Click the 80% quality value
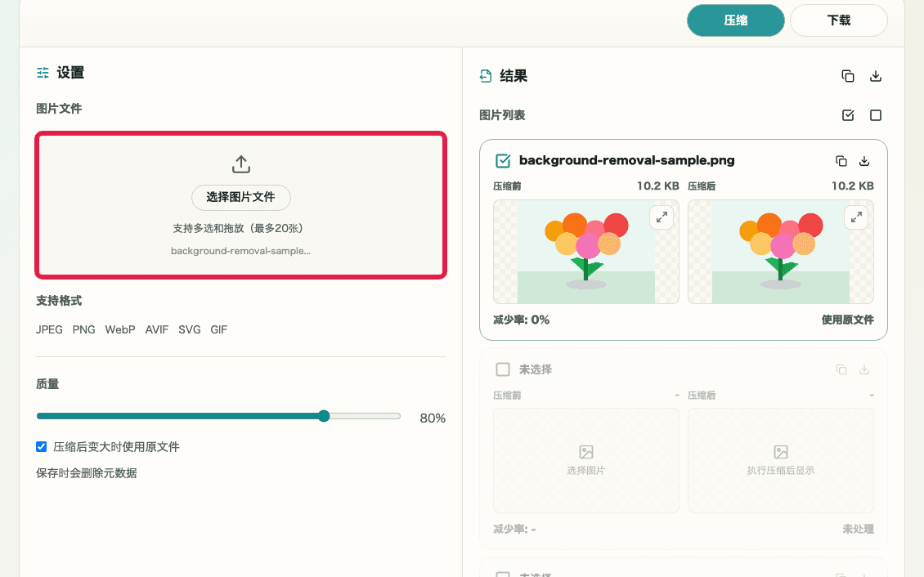 (x=433, y=418)
